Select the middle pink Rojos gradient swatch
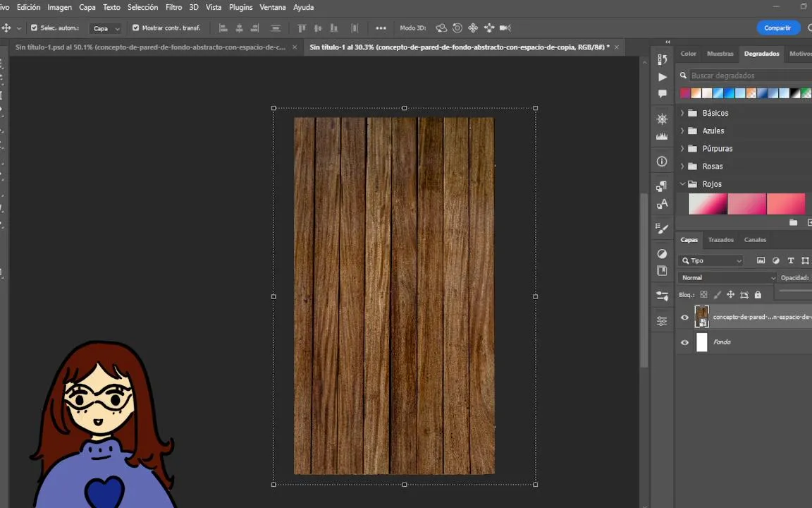The height and width of the screenshot is (508, 812). 746,204
